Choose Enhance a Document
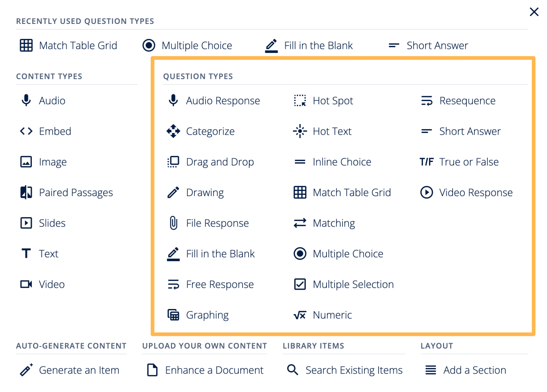This screenshot has width=547, height=392. [214, 370]
